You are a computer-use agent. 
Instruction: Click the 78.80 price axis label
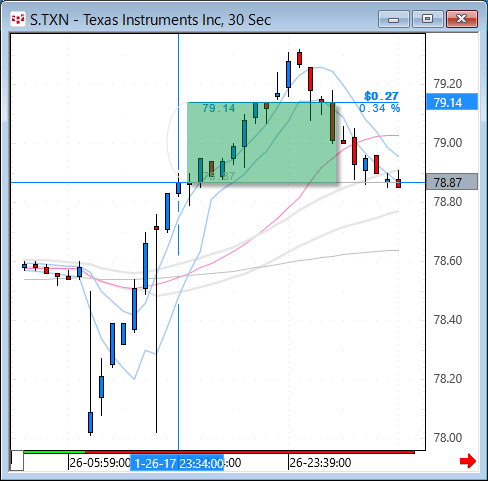(x=448, y=202)
